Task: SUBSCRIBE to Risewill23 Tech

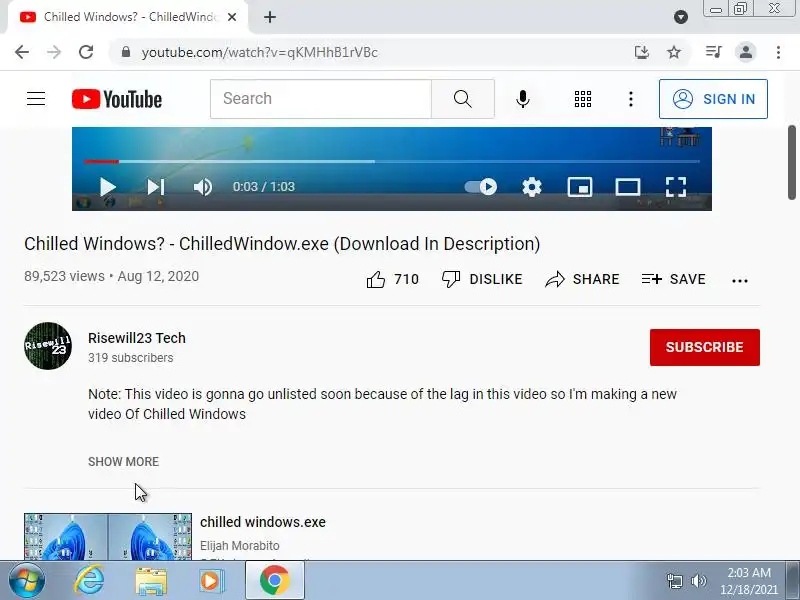Action: pyautogui.click(x=705, y=347)
